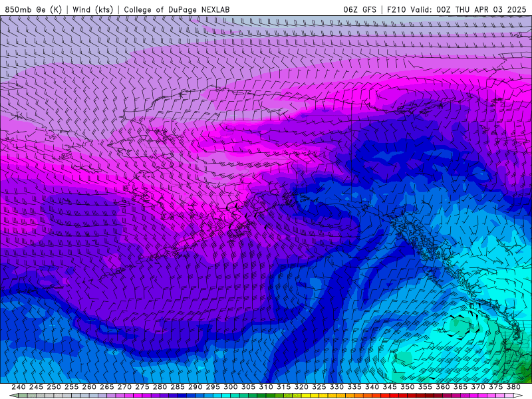Click the 240 value on the legend
Image resolution: width=532 pixels, height=399 pixels.
(19, 387)
